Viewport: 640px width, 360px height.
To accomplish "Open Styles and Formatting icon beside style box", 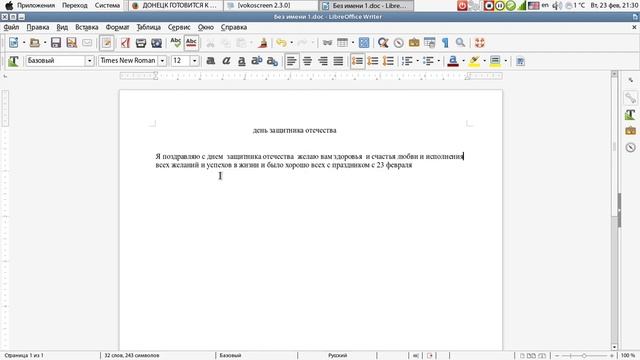I will click(x=13, y=61).
